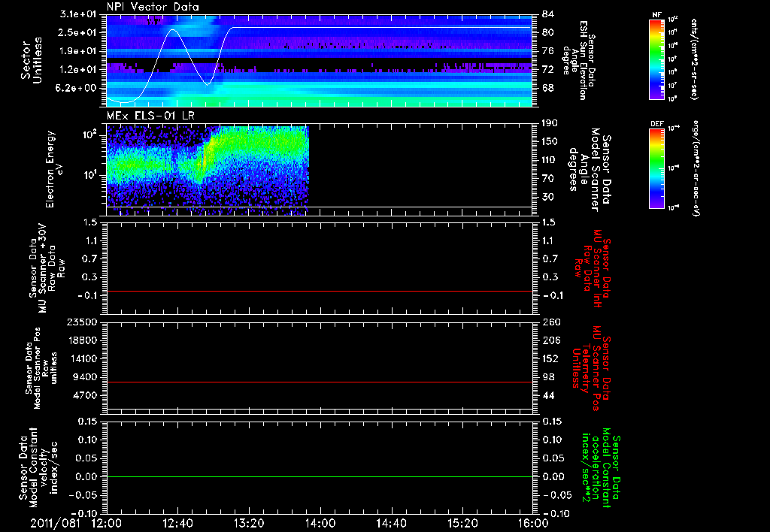The height and width of the screenshot is (532, 770).
Task: Click the '18800' scanner position tick label
Action: point(81,340)
